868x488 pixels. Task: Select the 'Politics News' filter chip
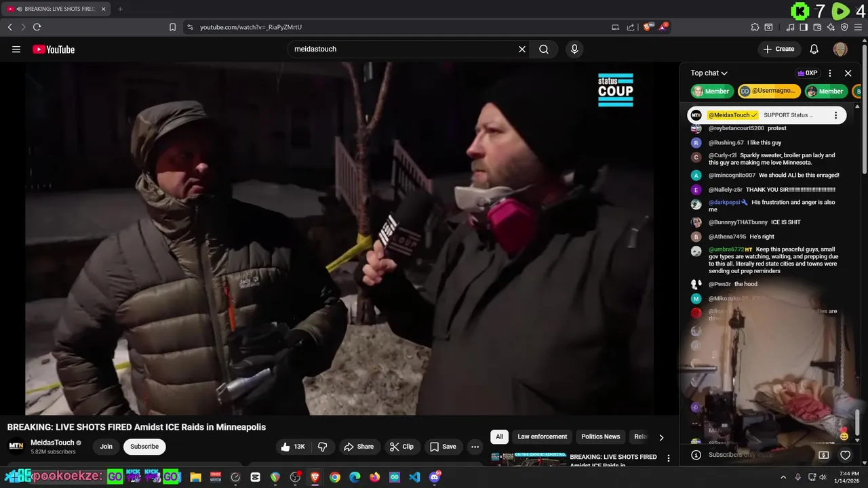600,436
